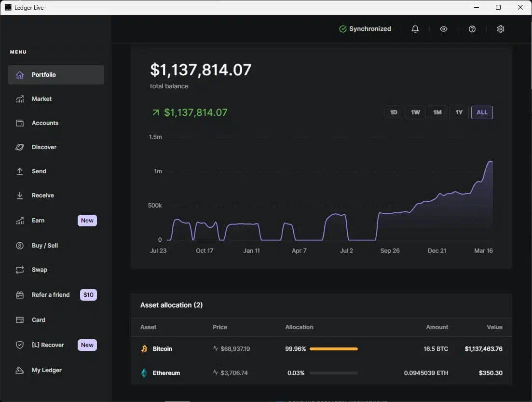Viewport: 532px width, 402px height.
Task: Click the $10 badge on Refer a friend
Action: point(88,295)
